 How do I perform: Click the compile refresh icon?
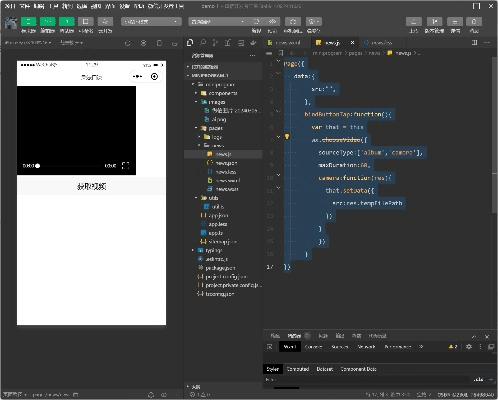tap(256, 22)
